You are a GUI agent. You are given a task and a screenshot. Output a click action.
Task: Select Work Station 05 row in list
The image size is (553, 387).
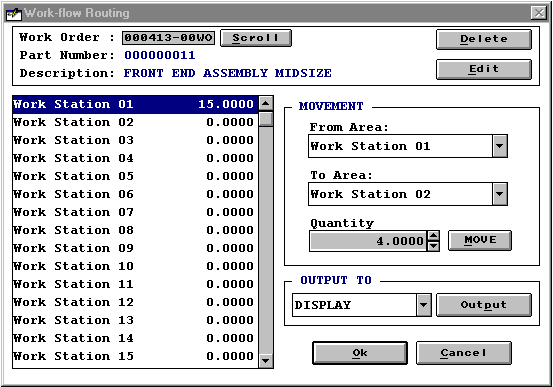click(135, 176)
